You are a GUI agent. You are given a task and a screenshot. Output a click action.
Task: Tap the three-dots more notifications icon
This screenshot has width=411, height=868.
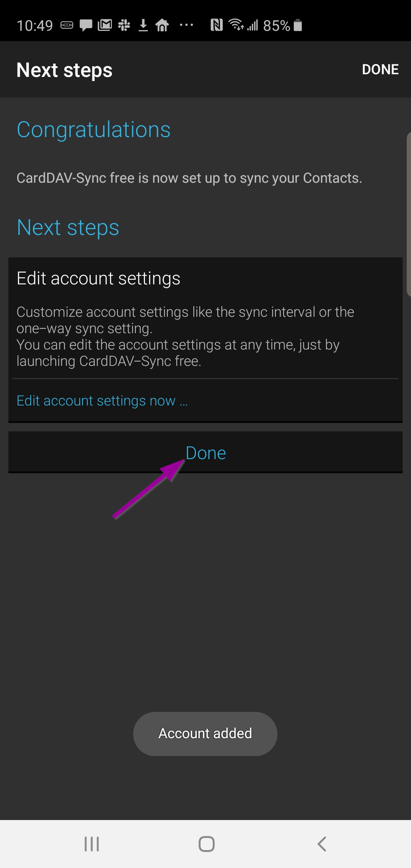tap(186, 25)
